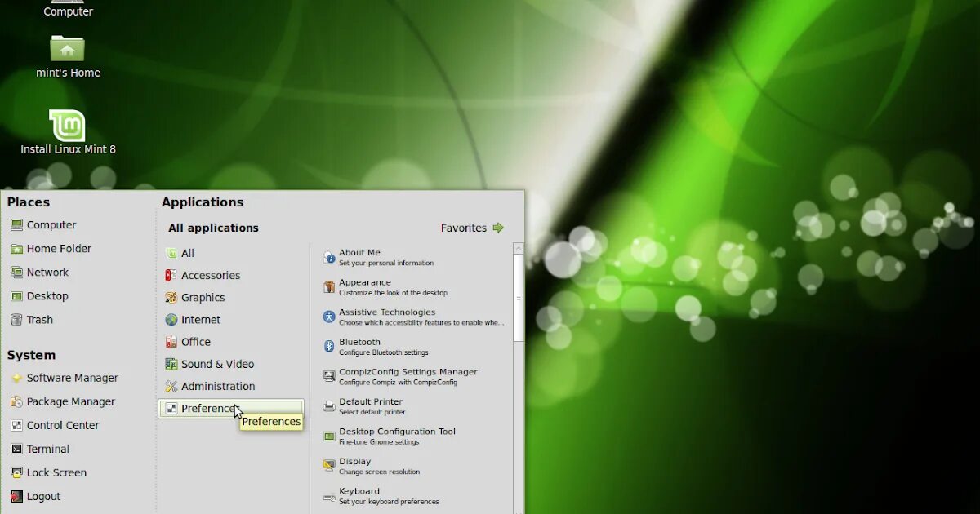980x514 pixels.
Task: Select the Internet category
Action: click(x=231, y=319)
